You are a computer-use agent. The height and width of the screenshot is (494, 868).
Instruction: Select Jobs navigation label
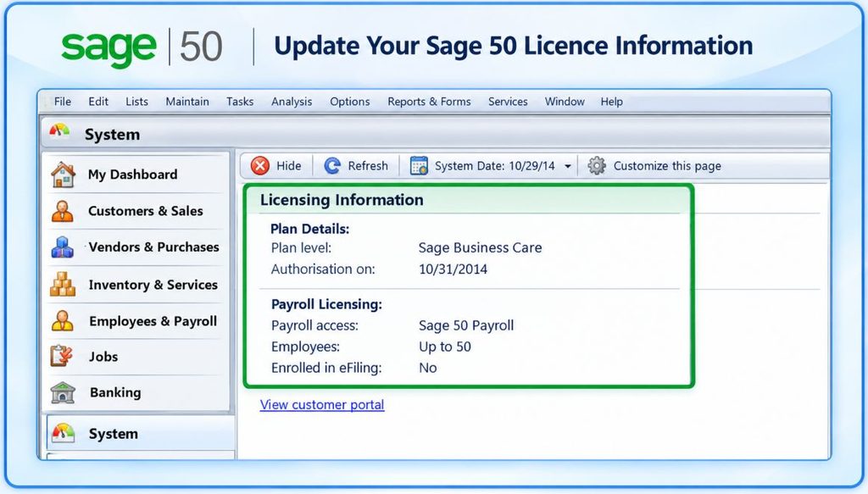pyautogui.click(x=103, y=357)
